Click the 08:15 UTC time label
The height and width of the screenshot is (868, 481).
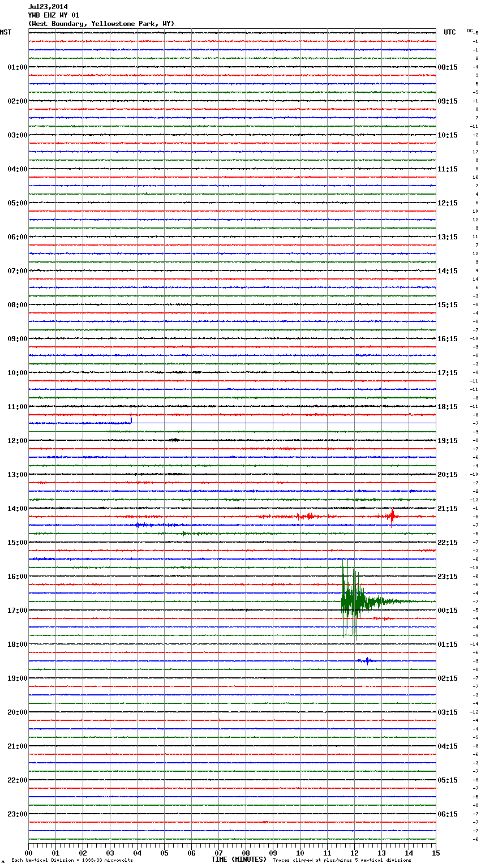click(x=448, y=67)
